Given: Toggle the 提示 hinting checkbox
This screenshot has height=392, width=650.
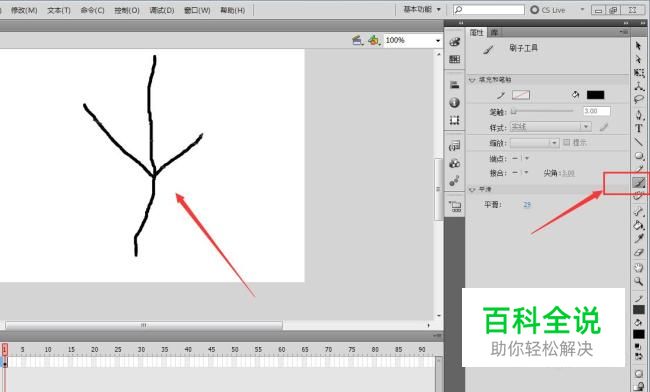Looking at the screenshot, I should [x=567, y=143].
